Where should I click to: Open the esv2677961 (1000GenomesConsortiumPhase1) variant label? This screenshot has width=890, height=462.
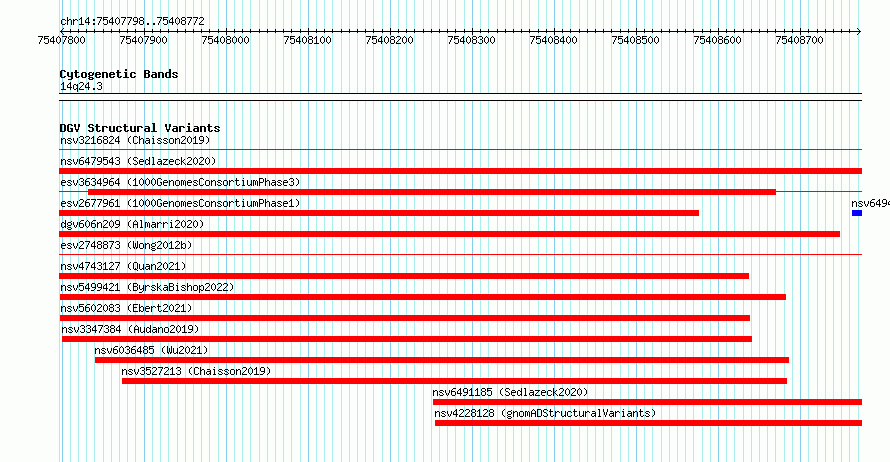tap(180, 203)
